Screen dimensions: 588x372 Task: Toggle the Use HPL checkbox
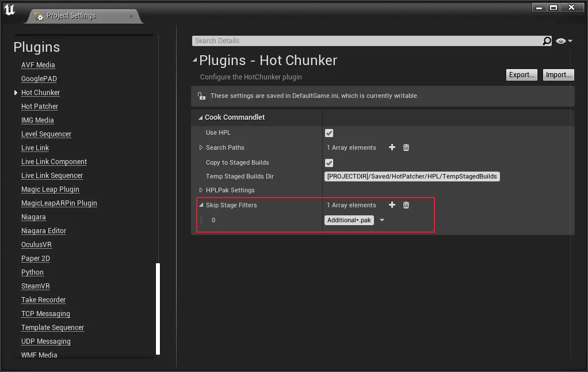pyautogui.click(x=329, y=133)
